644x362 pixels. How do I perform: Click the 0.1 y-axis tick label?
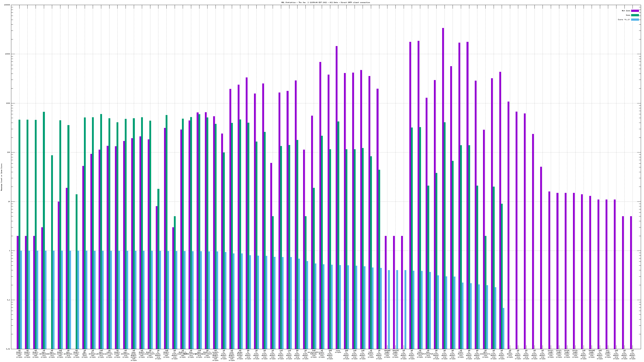[8, 300]
